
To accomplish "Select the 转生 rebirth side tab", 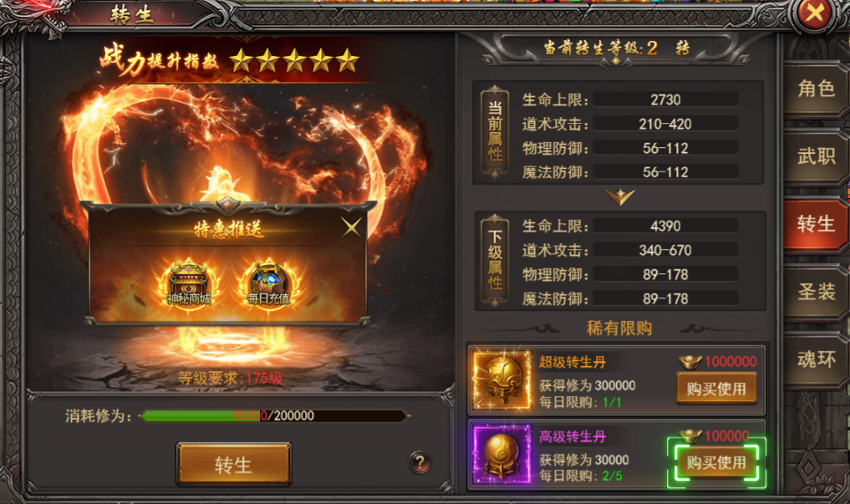I will pos(815,224).
